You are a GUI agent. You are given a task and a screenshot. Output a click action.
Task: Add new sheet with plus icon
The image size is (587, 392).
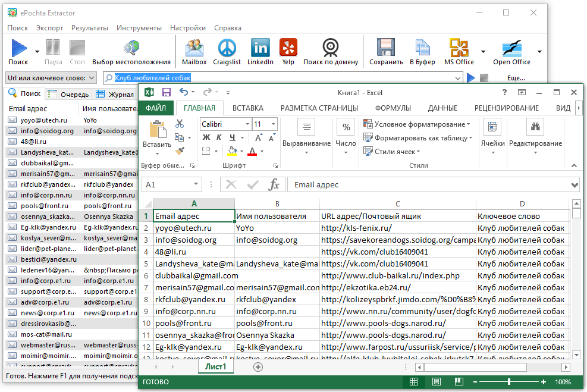[x=258, y=367]
